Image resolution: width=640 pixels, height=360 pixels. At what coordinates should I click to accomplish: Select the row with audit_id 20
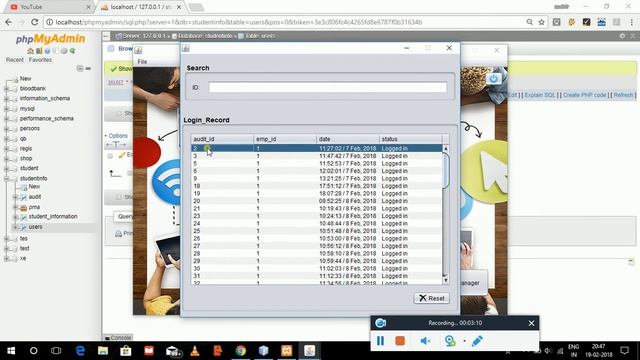pos(316,201)
